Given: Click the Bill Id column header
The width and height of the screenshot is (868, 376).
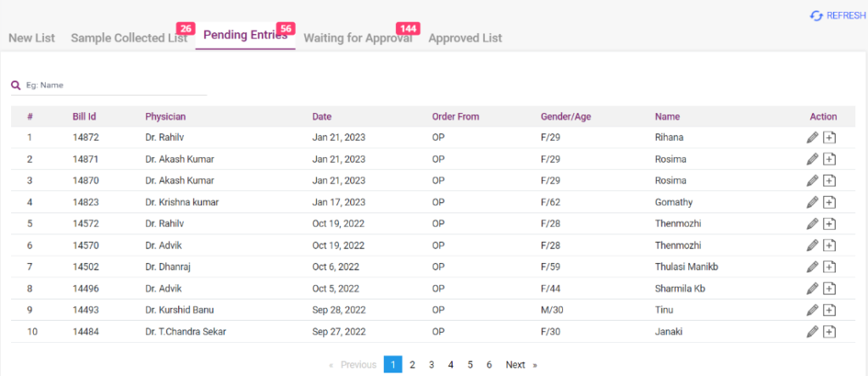Looking at the screenshot, I should tap(84, 116).
